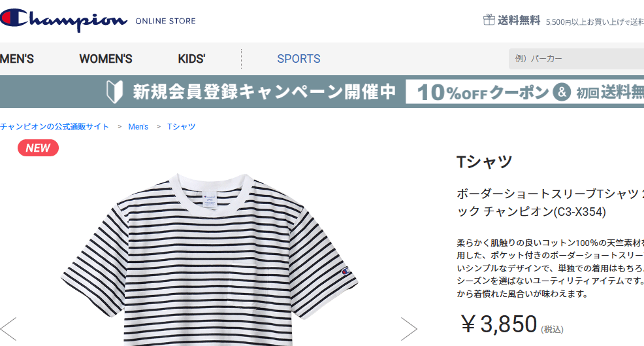Click the Champion sleeve logo on shirt

346,271
